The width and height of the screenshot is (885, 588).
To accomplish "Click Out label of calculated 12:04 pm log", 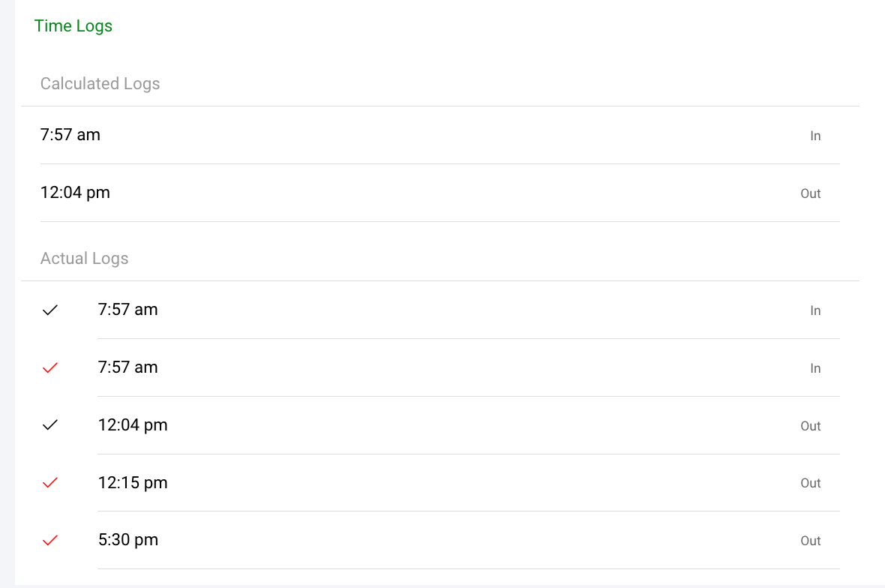I will coord(811,193).
